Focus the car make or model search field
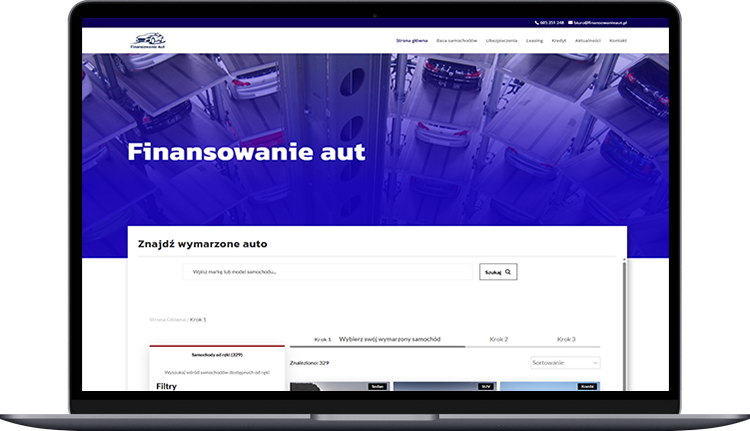 328,272
